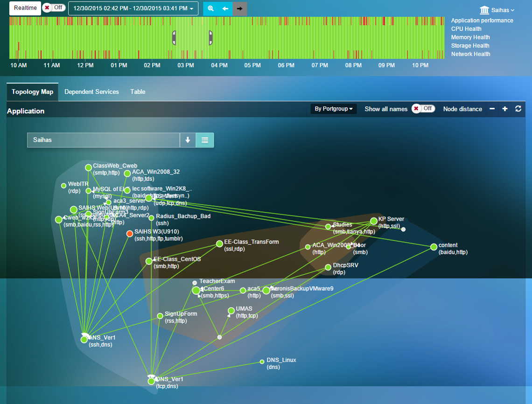The width and height of the screenshot is (532, 404).
Task: Click the down arrow next to Saihas field
Action: click(188, 140)
